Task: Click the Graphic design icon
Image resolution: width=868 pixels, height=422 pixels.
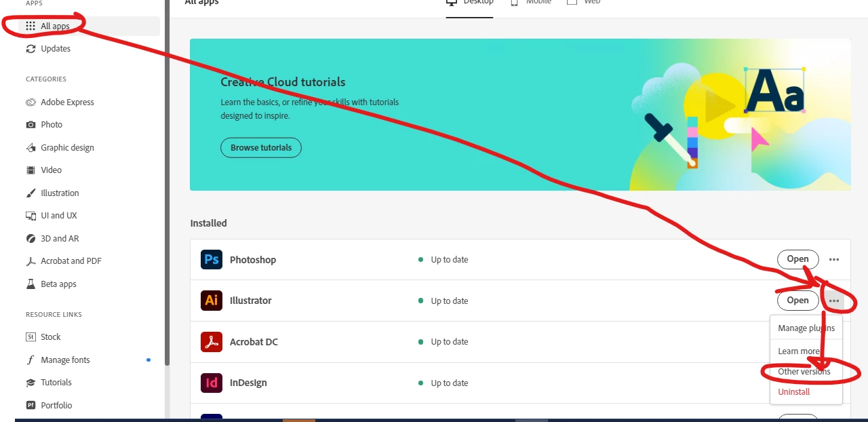Action: (31, 148)
